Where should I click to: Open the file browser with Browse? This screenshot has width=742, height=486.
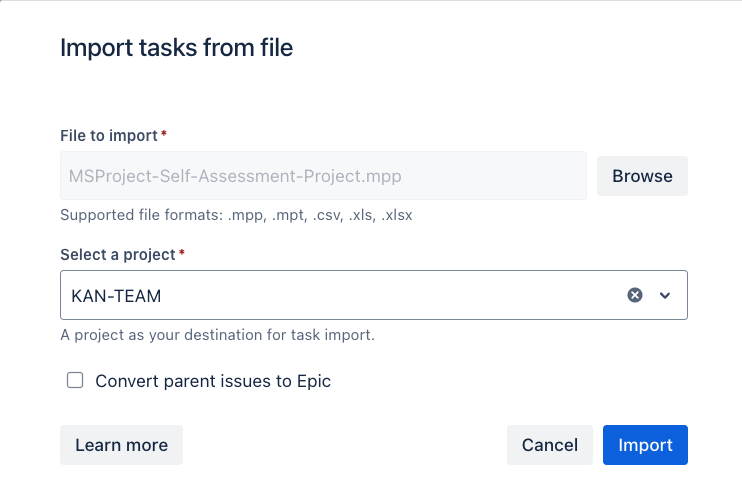[642, 176]
